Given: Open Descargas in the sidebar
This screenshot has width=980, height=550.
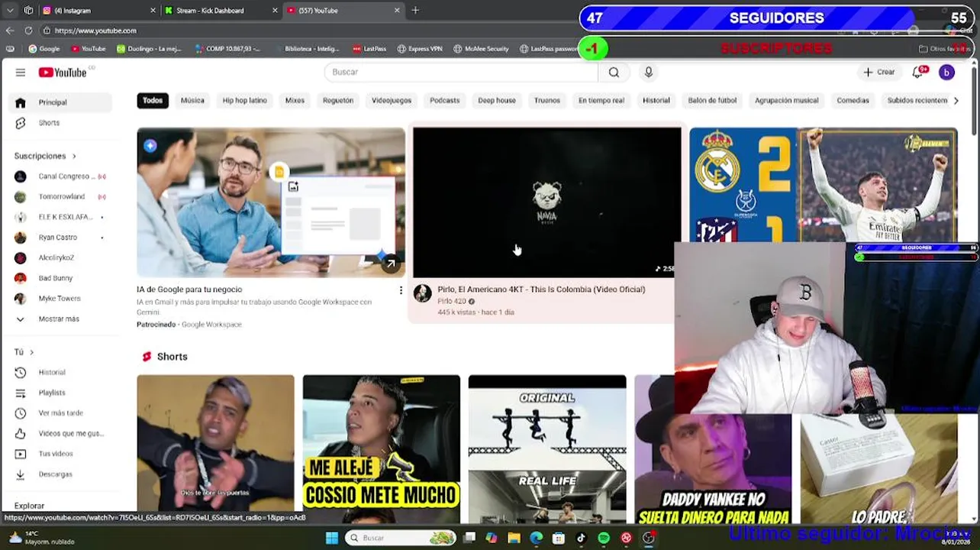Looking at the screenshot, I should pyautogui.click(x=61, y=474).
